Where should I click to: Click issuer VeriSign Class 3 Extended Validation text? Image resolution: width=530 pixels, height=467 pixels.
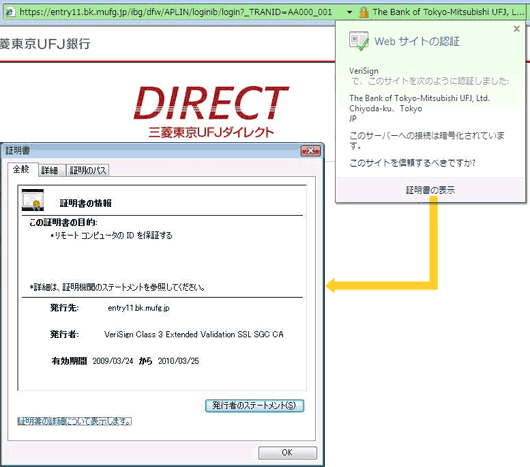pyautogui.click(x=194, y=334)
